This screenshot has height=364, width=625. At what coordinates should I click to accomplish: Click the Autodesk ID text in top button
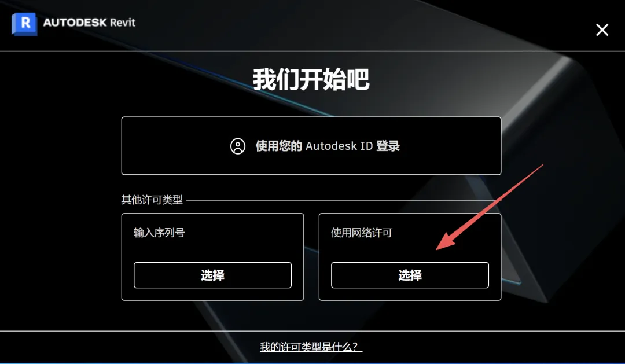click(339, 146)
